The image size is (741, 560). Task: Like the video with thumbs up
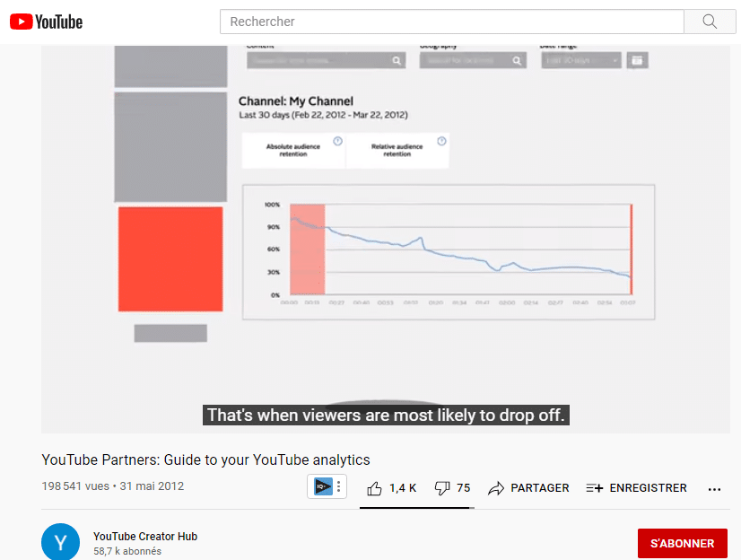tap(374, 488)
